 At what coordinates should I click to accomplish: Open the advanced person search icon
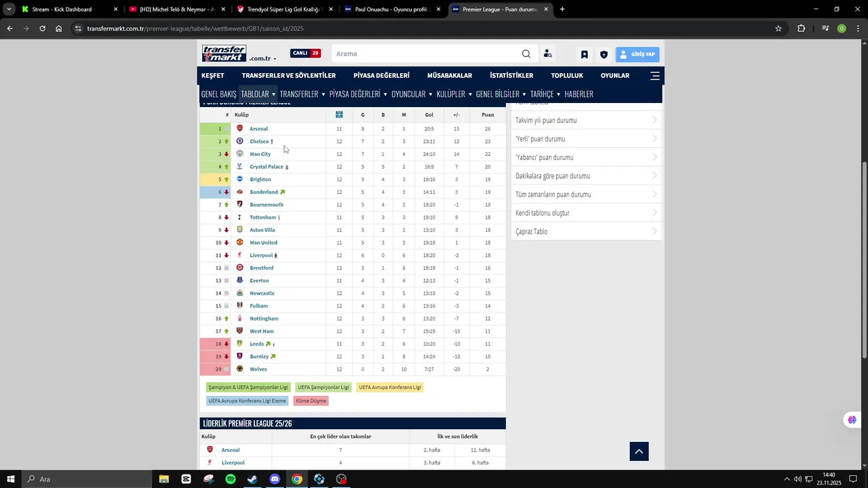[547, 54]
